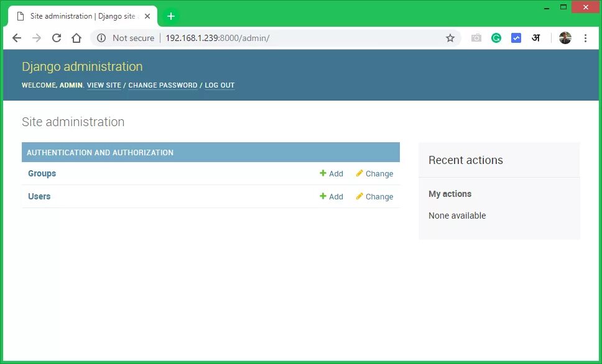Open the Groups model link
Screen dimensions: 602x364
click(42, 173)
